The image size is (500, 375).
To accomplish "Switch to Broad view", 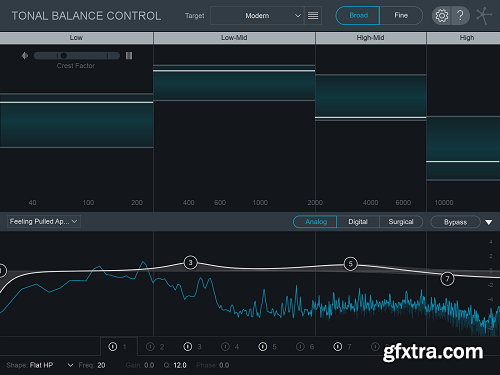I will click(358, 16).
